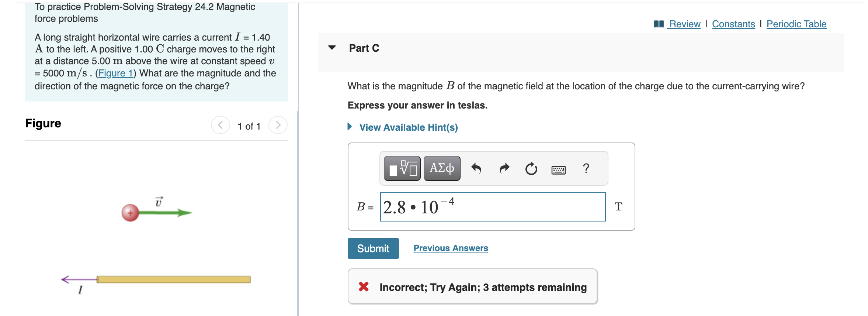Submit the answer for Part C
The height and width of the screenshot is (316, 868).
(x=373, y=248)
